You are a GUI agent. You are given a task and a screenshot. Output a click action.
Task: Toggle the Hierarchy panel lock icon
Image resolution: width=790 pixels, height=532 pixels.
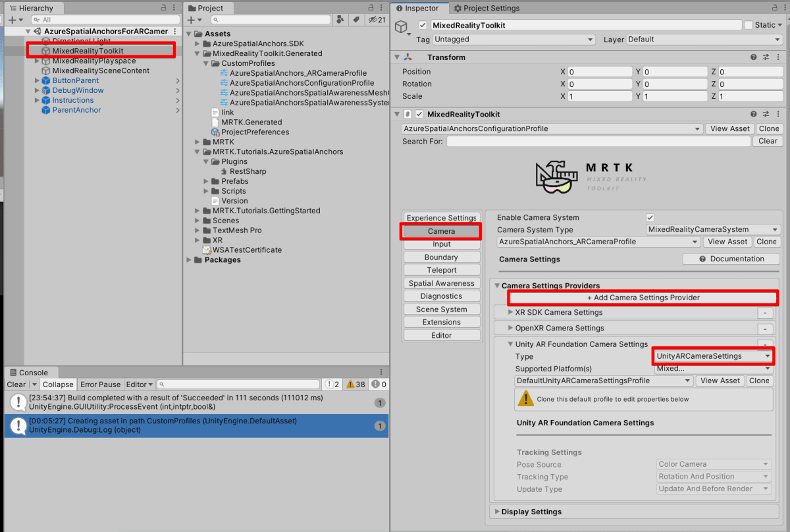pos(164,8)
